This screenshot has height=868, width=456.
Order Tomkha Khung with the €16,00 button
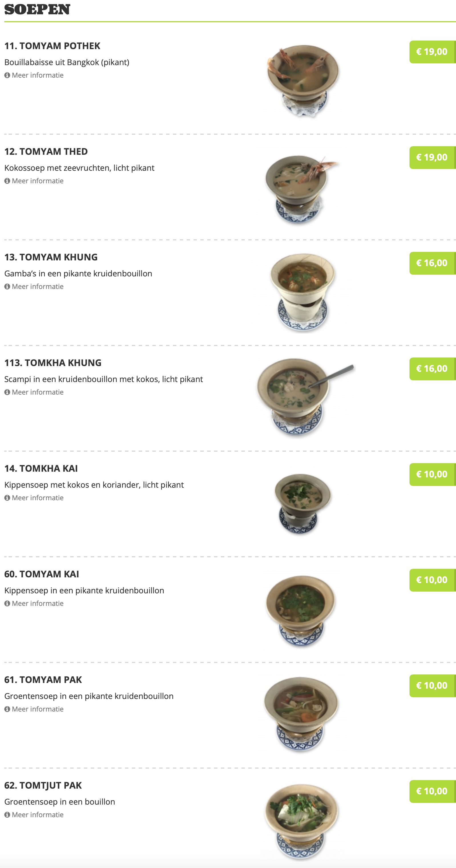(x=432, y=369)
